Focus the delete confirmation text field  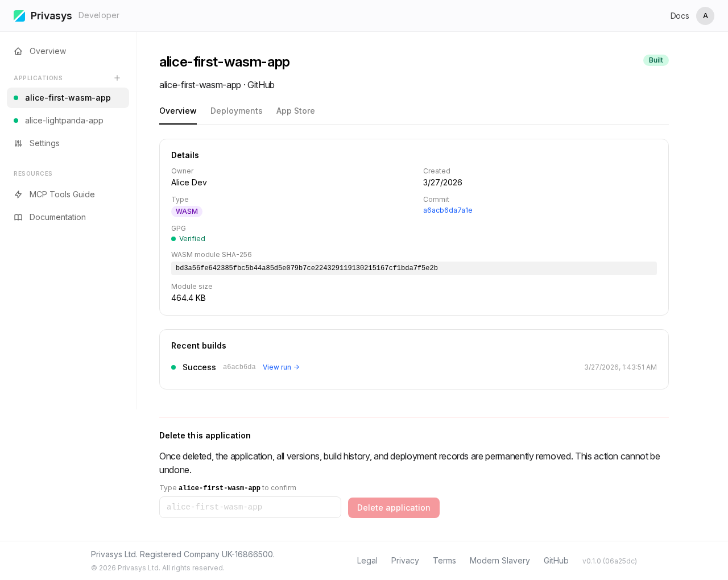(x=250, y=507)
